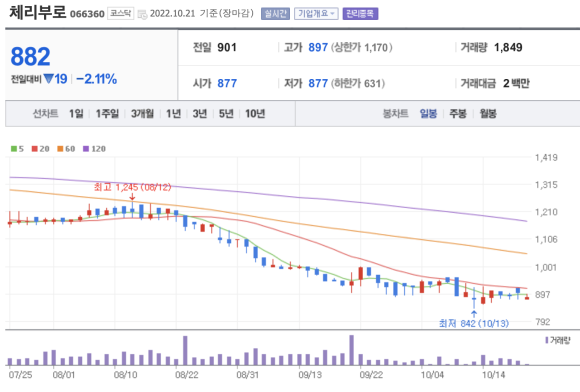Open the 기업개요 dropdown

(316, 14)
